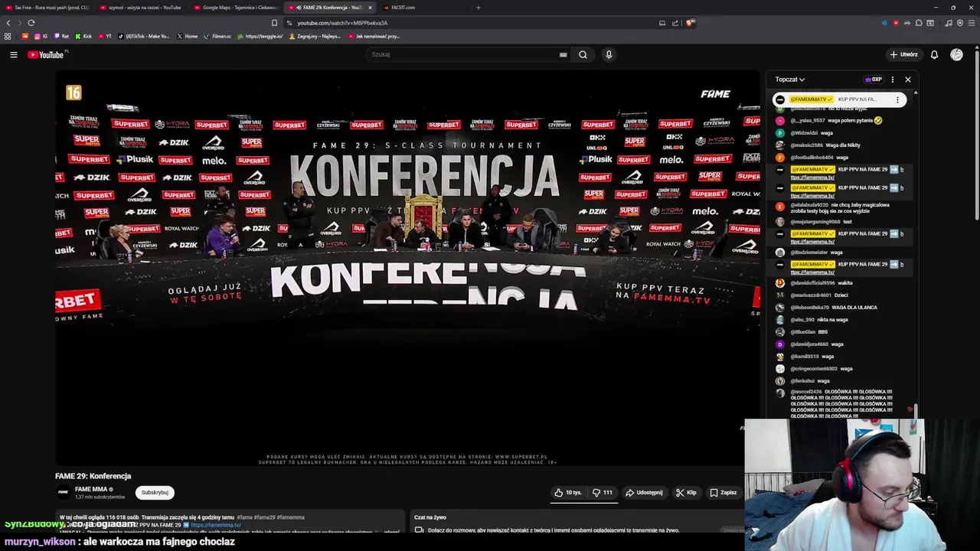Click the Brave shields lion icon
Image resolution: width=980 pixels, height=551 pixels.
(x=690, y=23)
